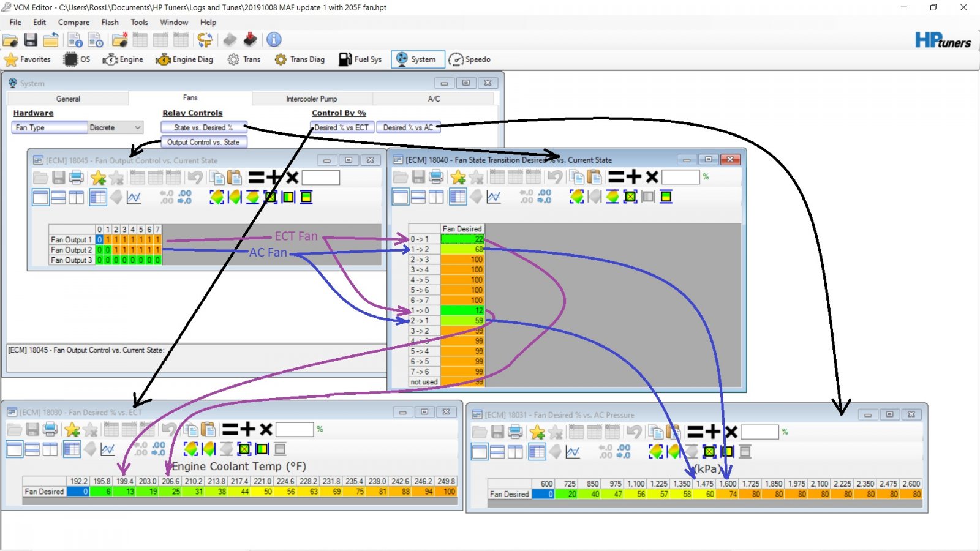Open the Speedo section
This screenshot has height=551, width=980.
pyautogui.click(x=470, y=59)
